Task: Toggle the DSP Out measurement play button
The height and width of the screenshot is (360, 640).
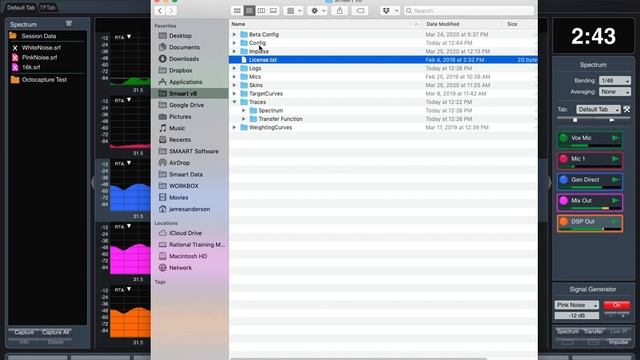Action: tap(615, 222)
